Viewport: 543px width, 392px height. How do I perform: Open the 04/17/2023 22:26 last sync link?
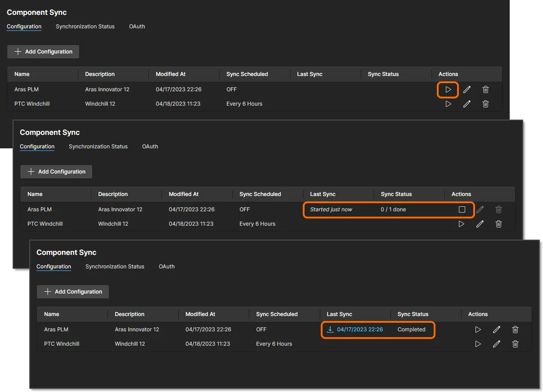click(360, 330)
